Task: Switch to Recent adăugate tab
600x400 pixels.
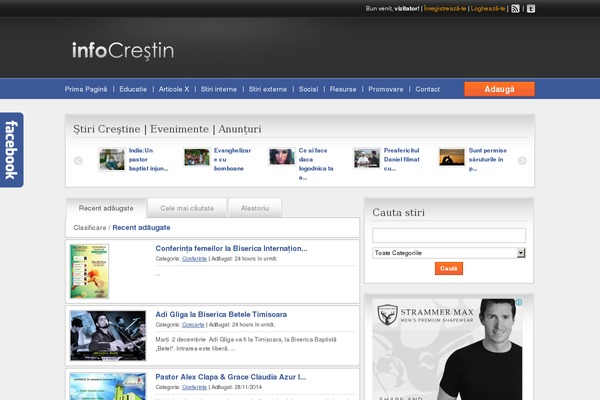Action: tap(106, 208)
